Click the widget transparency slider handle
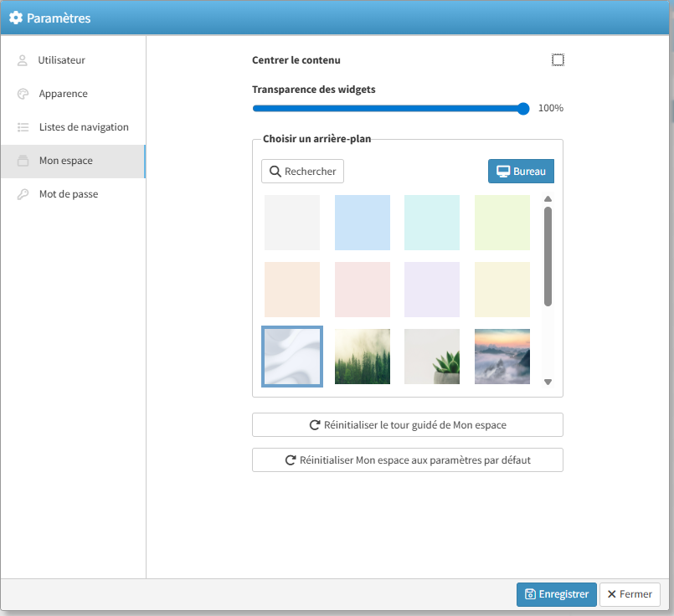 pos(523,108)
